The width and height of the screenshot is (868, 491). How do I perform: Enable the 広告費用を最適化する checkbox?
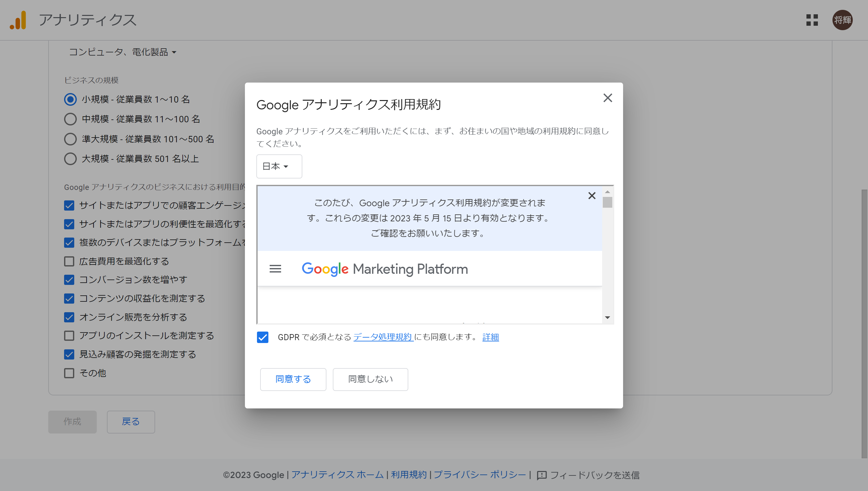point(69,261)
